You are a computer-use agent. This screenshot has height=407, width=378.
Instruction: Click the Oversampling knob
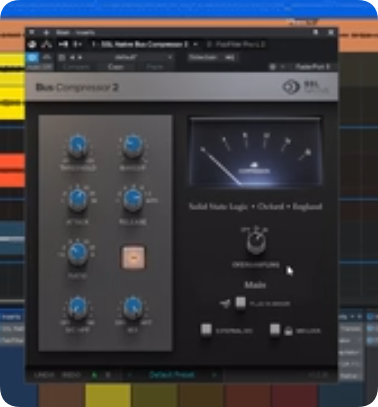[x=256, y=242]
